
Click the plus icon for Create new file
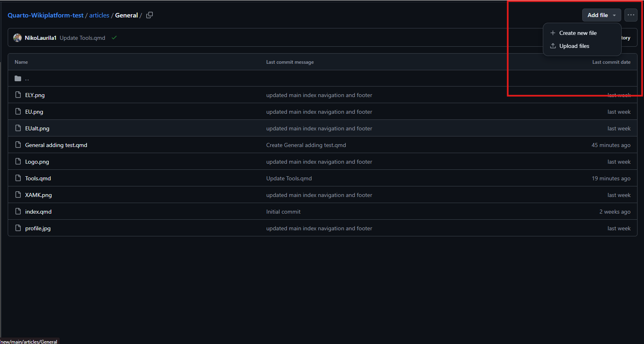(x=553, y=33)
